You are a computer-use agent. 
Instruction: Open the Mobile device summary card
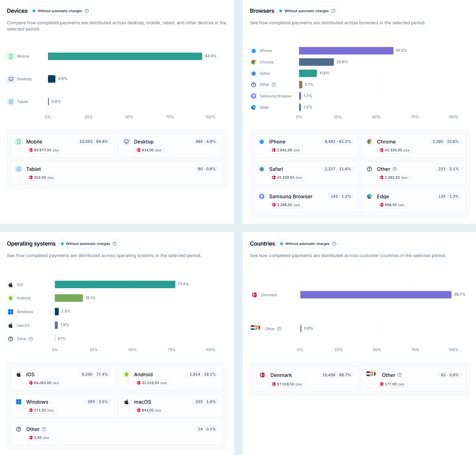[x=63, y=146]
